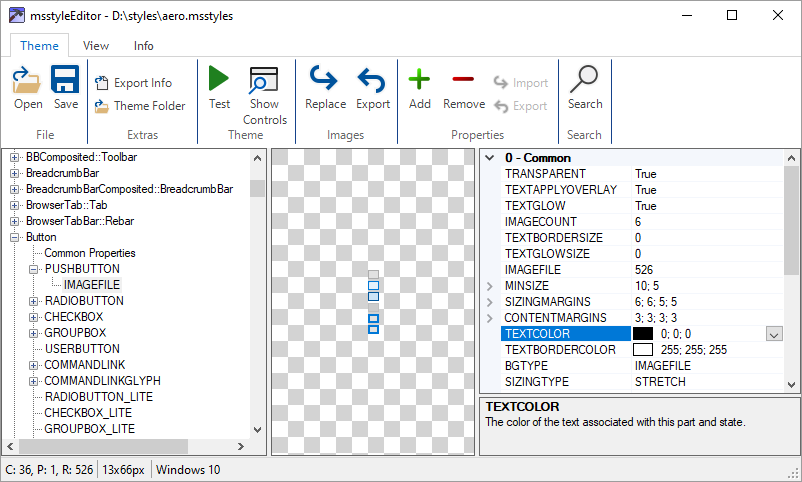This screenshot has height=482, width=802.
Task: Click Show Controls icon
Action: (264, 96)
